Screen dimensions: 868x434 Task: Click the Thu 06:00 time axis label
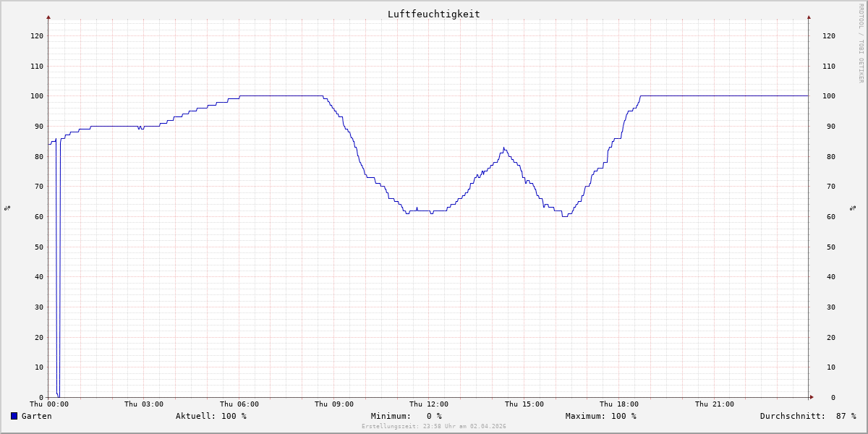coord(239,404)
